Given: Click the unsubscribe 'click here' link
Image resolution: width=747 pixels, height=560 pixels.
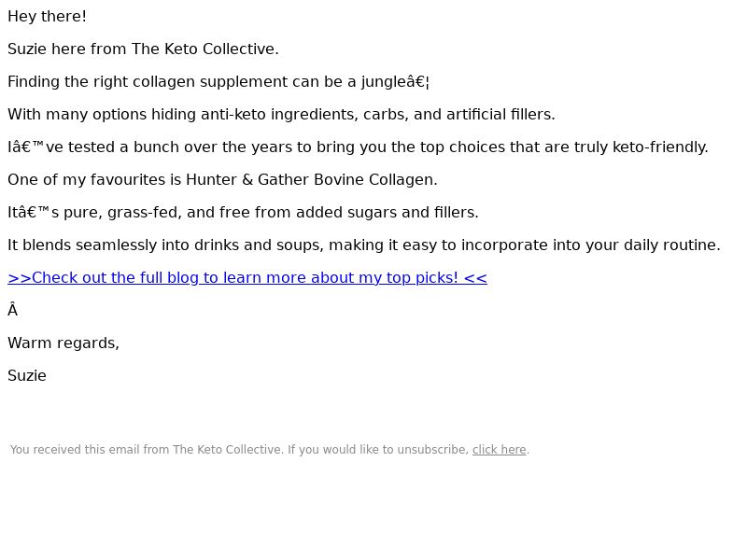Looking at the screenshot, I should [x=499, y=450].
